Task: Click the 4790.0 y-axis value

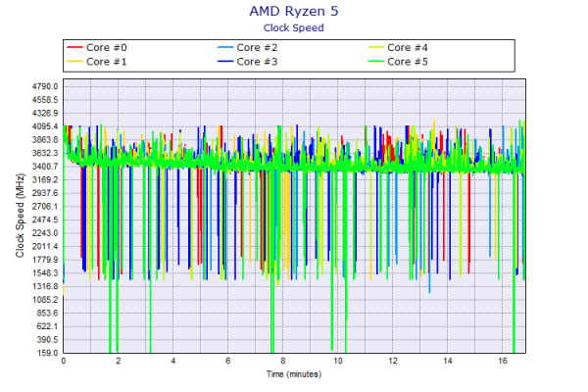Action: pos(45,86)
